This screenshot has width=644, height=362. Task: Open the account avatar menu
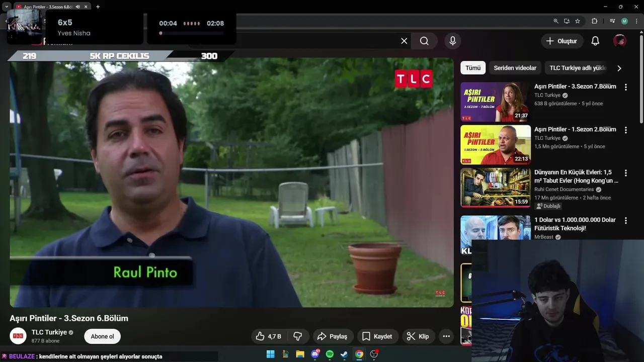click(620, 41)
